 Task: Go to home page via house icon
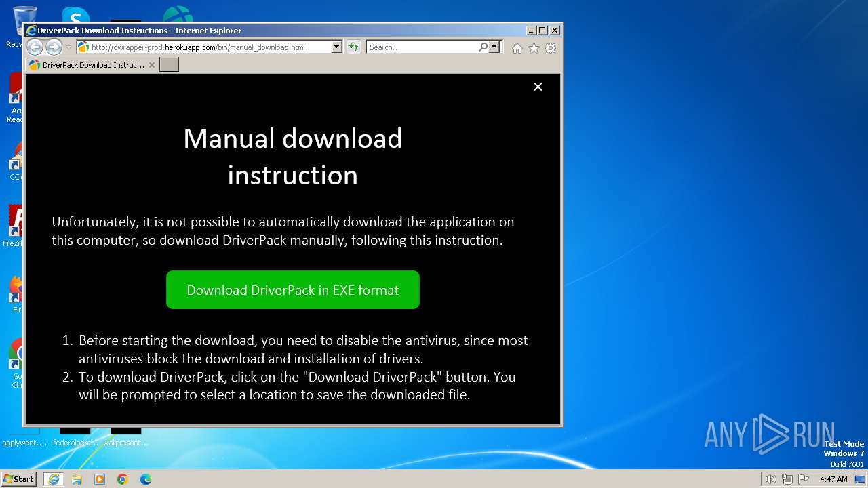(x=517, y=48)
